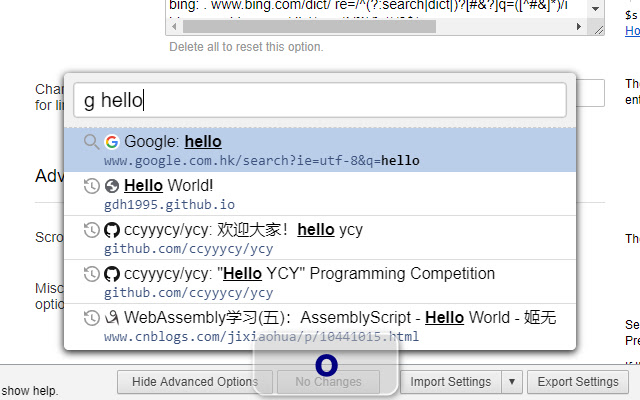Click the globe favicon beside Hello World!

click(x=111, y=186)
